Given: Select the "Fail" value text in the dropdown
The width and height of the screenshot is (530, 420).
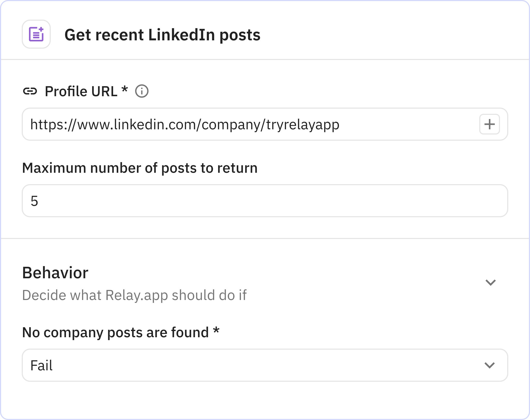Looking at the screenshot, I should [41, 365].
